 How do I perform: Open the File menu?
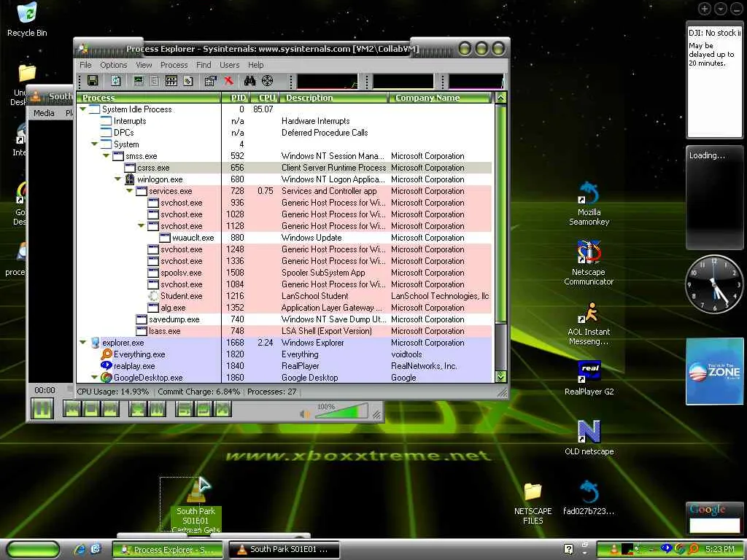click(x=85, y=65)
